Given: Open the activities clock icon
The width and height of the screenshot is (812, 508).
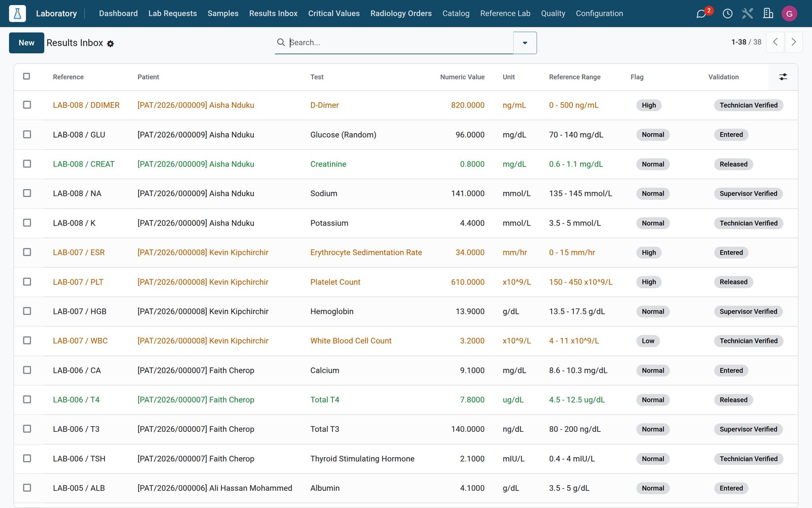Looking at the screenshot, I should [727, 13].
